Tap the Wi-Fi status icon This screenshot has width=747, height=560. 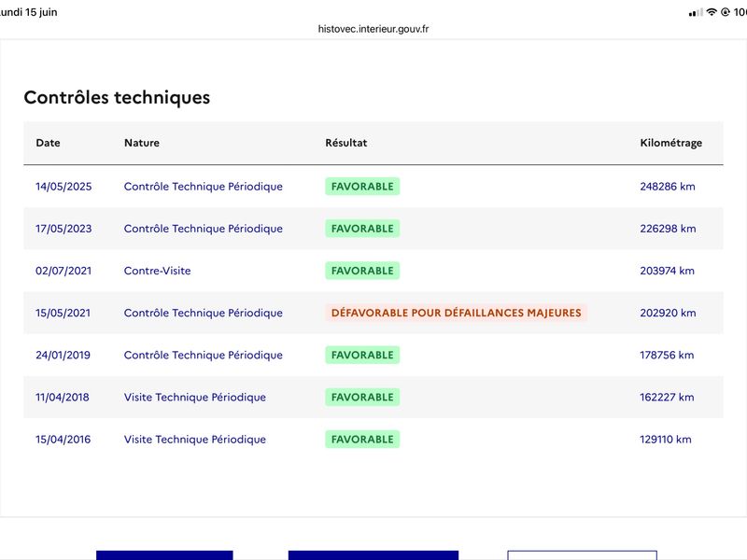coord(712,12)
